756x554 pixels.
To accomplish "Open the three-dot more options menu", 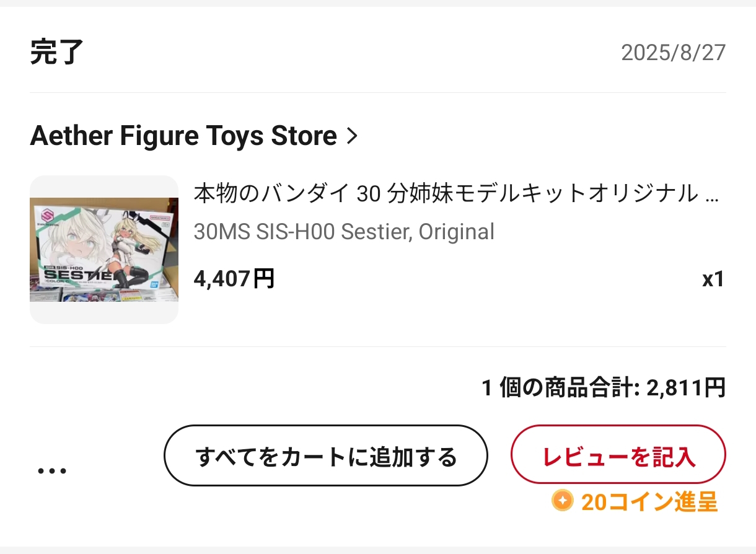I will (52, 471).
